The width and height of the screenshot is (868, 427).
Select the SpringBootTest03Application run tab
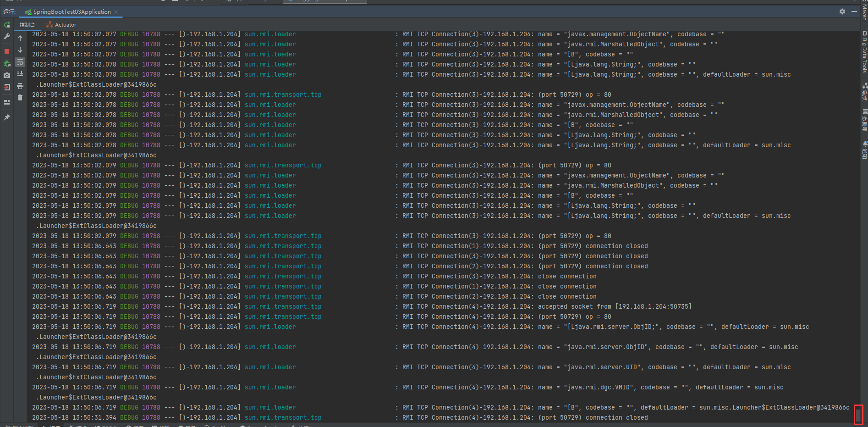pos(71,12)
